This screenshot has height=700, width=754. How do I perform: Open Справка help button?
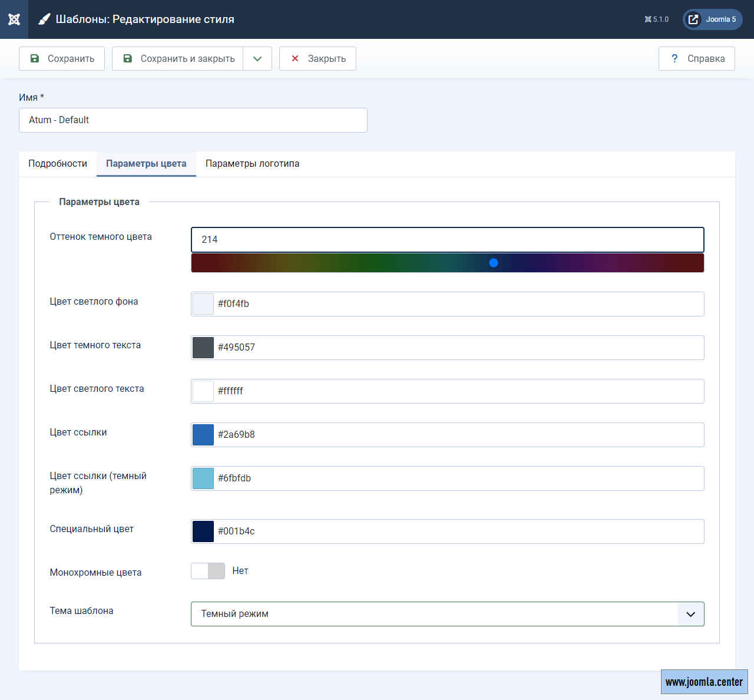696,59
